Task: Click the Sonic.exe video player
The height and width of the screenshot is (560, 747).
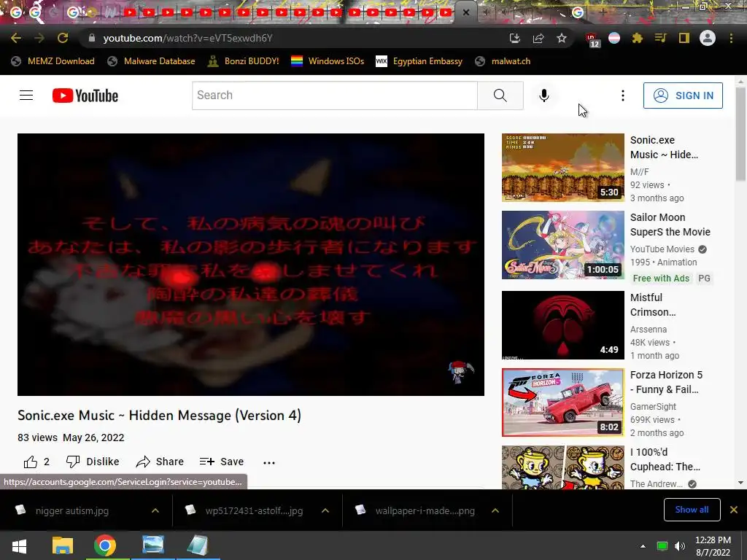Action: (251, 264)
